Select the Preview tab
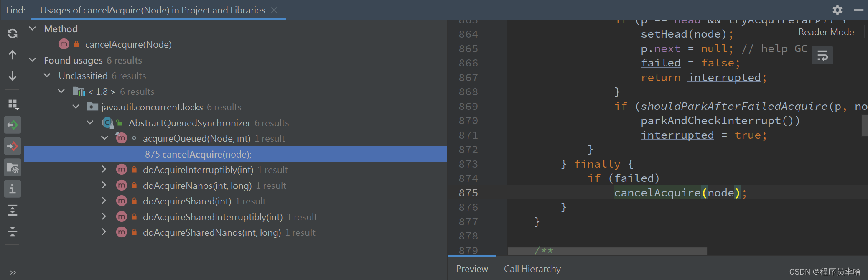868x280 pixels. (471, 269)
